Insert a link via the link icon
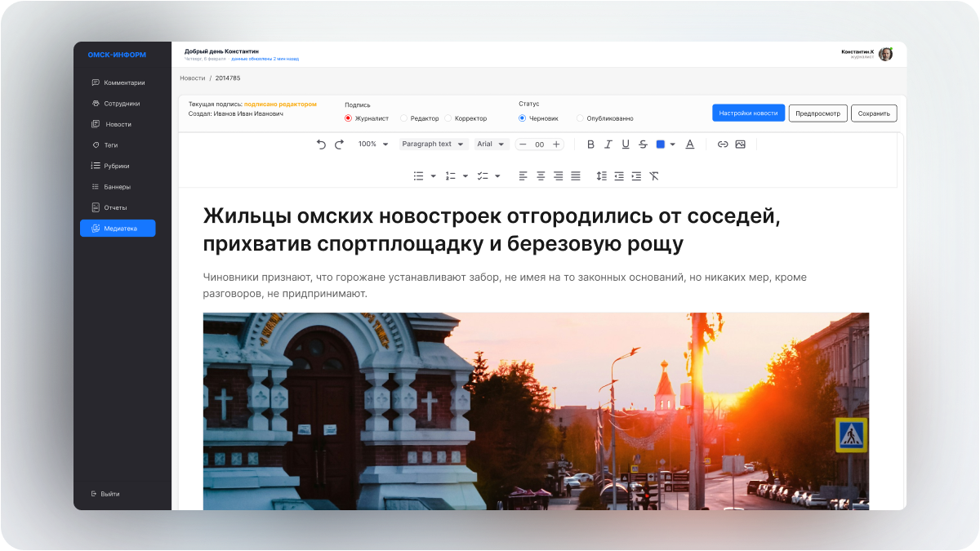The image size is (980, 551). [722, 144]
